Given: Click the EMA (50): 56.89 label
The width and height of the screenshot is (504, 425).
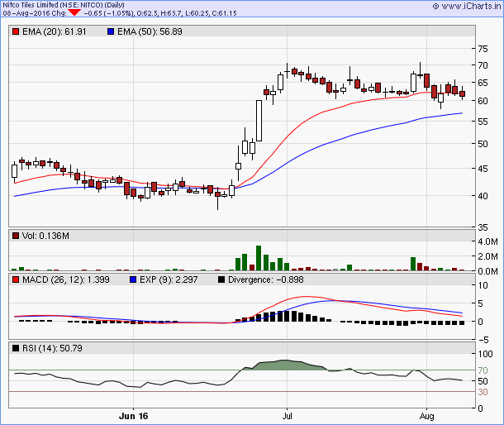Looking at the screenshot, I should (150, 31).
